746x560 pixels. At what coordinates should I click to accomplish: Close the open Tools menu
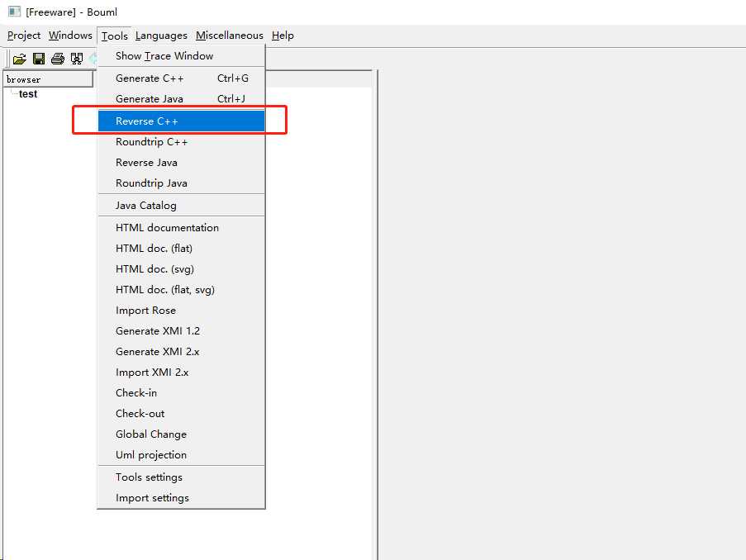click(x=114, y=36)
